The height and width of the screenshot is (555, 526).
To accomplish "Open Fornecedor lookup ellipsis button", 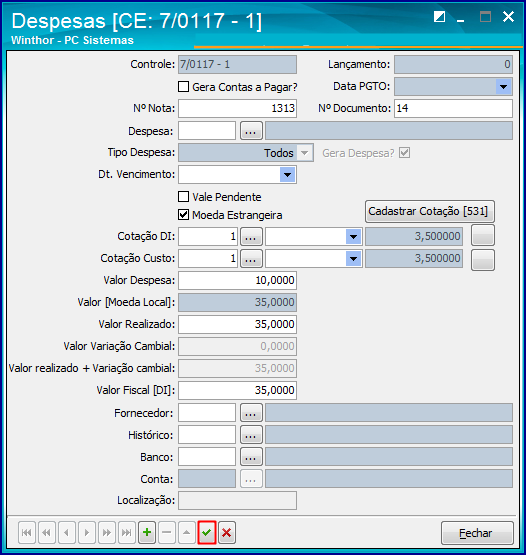I will pyautogui.click(x=251, y=413).
